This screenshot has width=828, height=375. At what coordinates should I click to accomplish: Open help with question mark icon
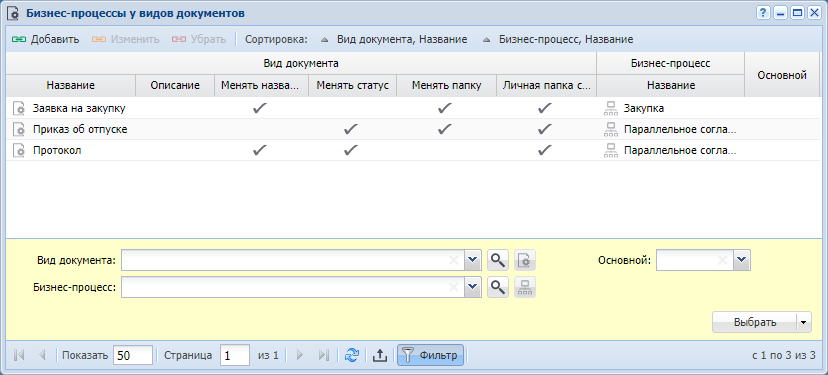tap(763, 13)
